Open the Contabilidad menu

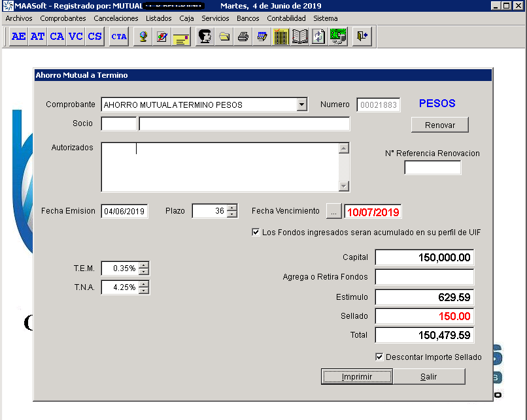pyautogui.click(x=286, y=18)
